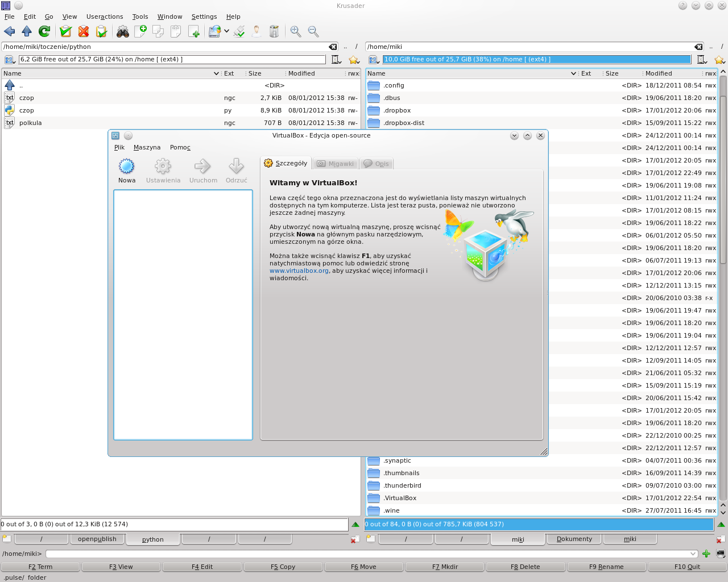Viewport: 728px width, 582px height.
Task: Open file search with the binoculars icon
Action: tap(123, 31)
